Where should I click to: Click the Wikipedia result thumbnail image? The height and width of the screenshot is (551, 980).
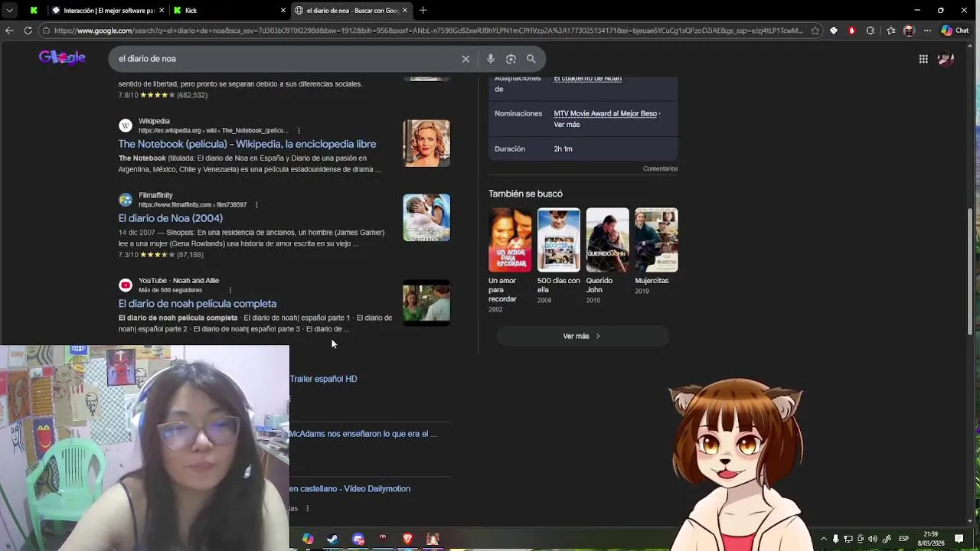point(426,143)
